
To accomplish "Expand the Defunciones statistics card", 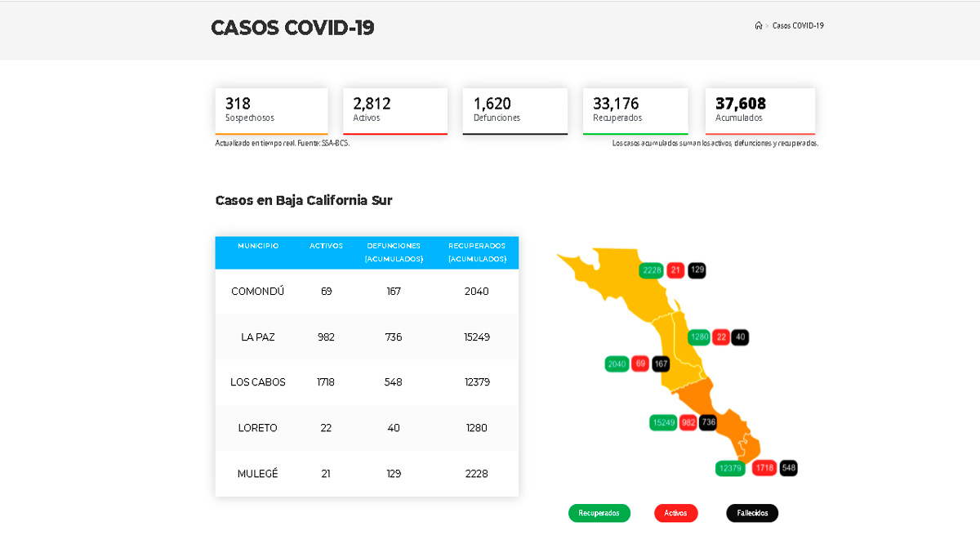I will point(515,111).
